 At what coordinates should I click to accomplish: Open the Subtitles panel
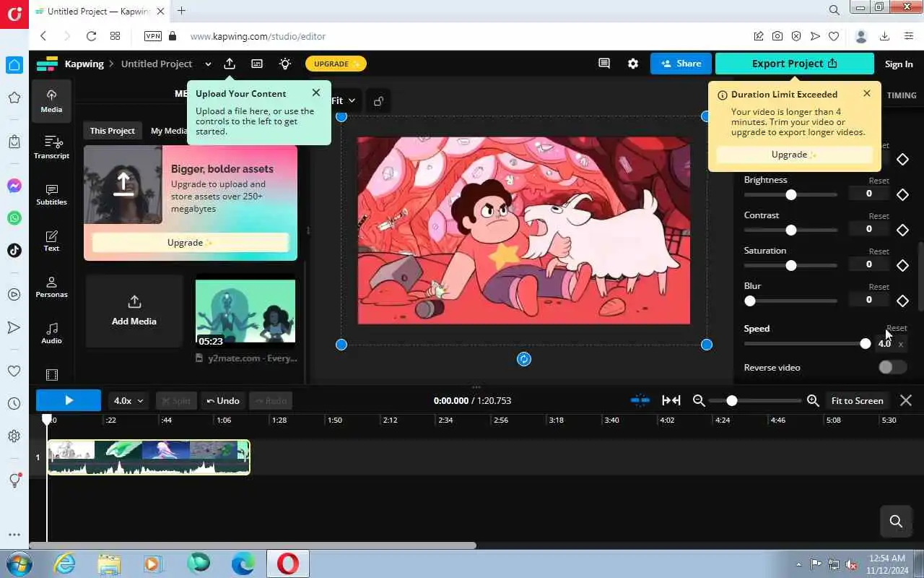pyautogui.click(x=51, y=194)
